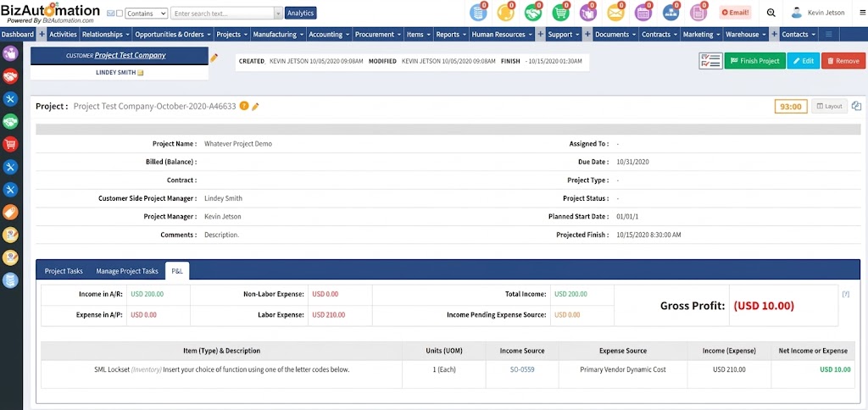Click the purple hand icon in left sidebar
The width and height of the screenshot is (868, 410).
click(10, 53)
